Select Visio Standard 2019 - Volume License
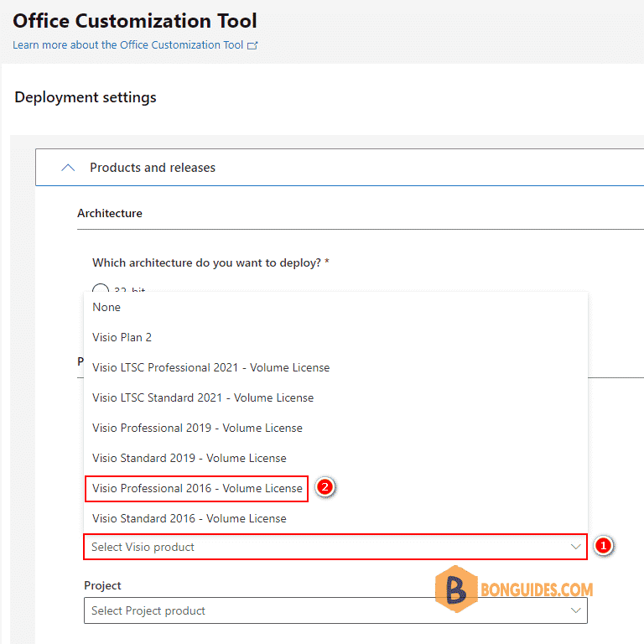Viewport: 644px width, 644px height. pos(335,458)
